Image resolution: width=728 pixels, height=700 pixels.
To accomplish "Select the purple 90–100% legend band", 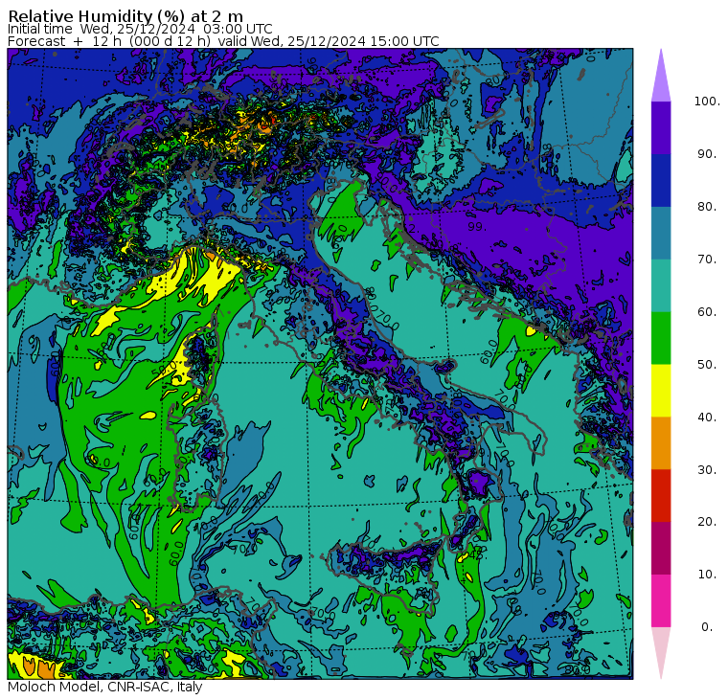I will point(661,127).
